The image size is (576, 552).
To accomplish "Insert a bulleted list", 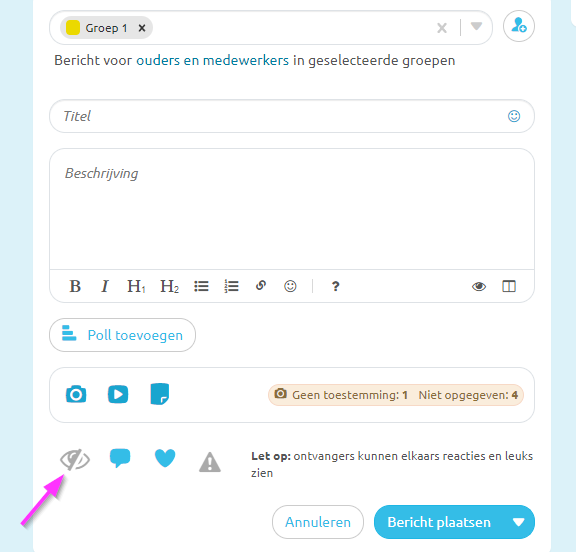I will point(201,286).
